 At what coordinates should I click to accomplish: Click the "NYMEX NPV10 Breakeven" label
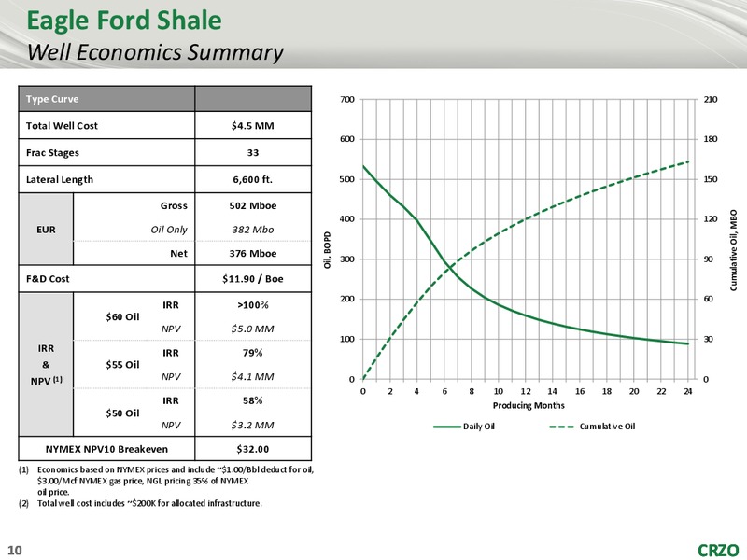pos(106,449)
